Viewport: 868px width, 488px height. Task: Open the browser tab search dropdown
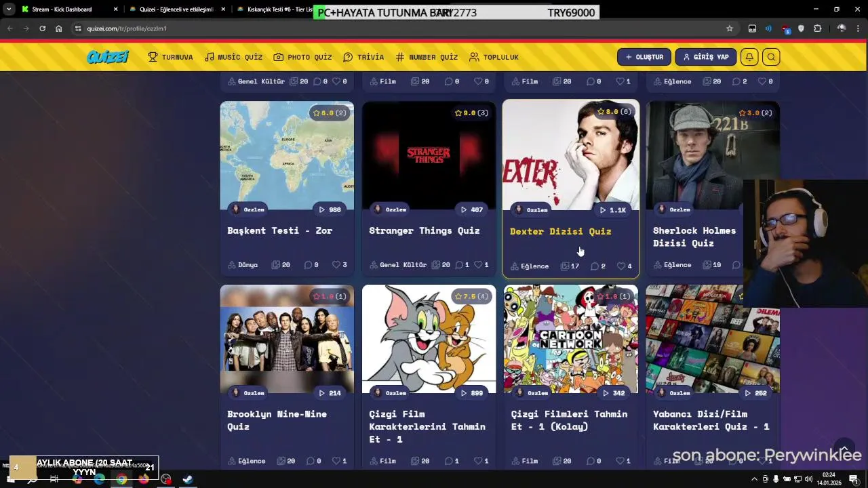click(x=8, y=9)
